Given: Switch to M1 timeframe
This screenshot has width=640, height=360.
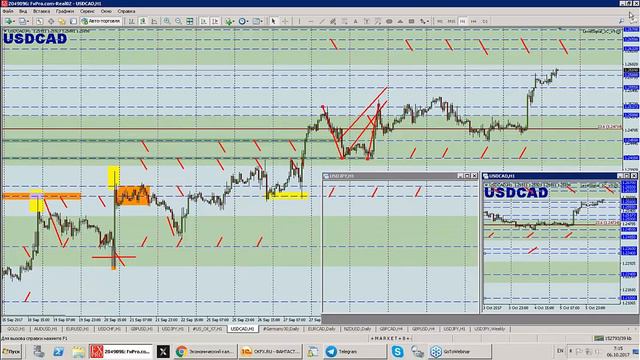Looking at the screenshot, I should (x=440, y=21).
